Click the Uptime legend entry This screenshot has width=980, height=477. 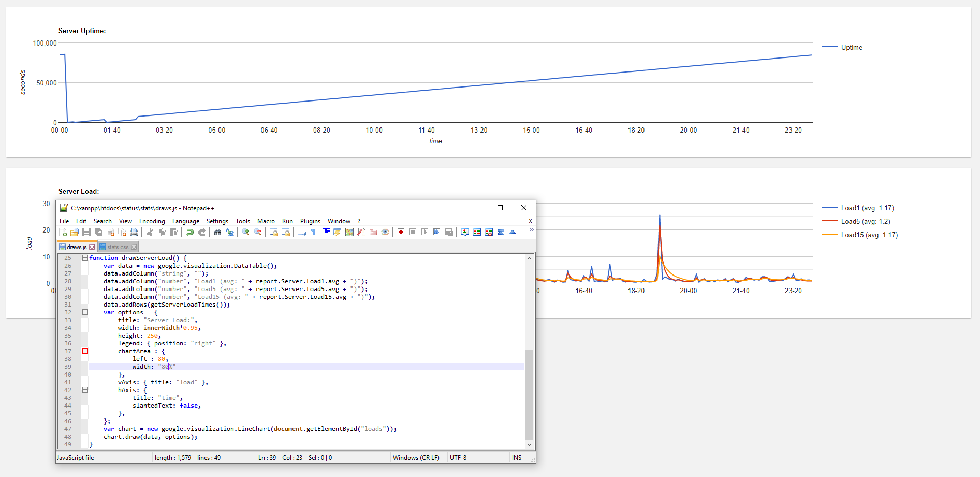[x=842, y=47]
